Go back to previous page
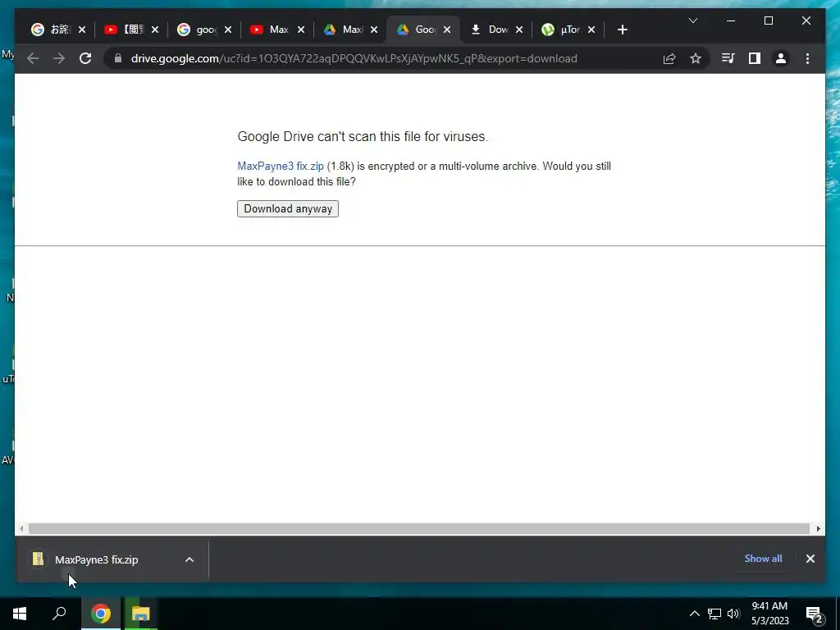Image resolution: width=840 pixels, height=630 pixels. [33, 58]
